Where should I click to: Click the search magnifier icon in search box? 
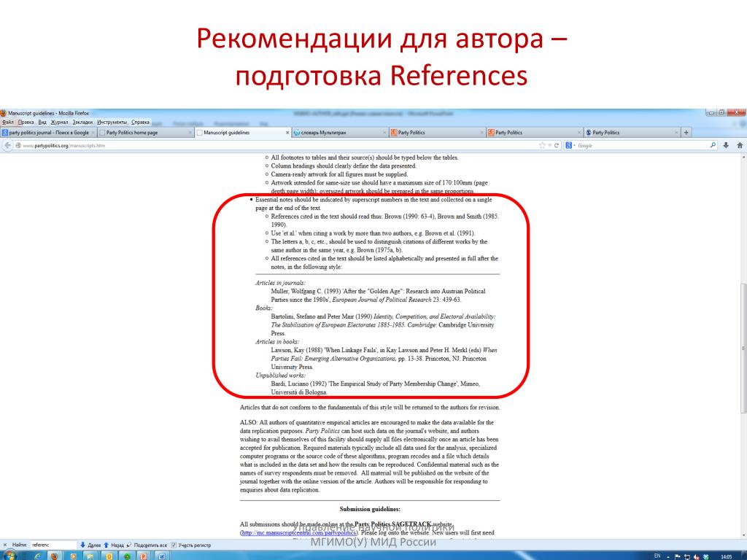pyautogui.click(x=713, y=146)
